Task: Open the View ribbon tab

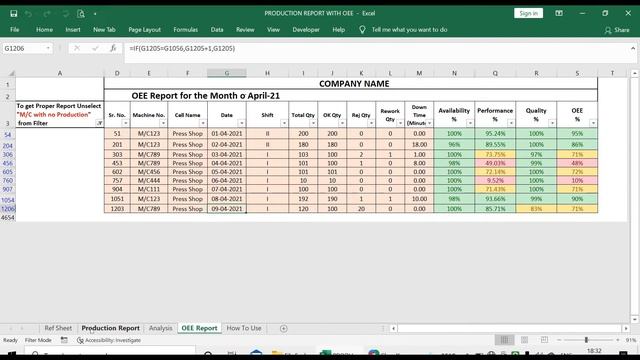Action: click(x=273, y=29)
